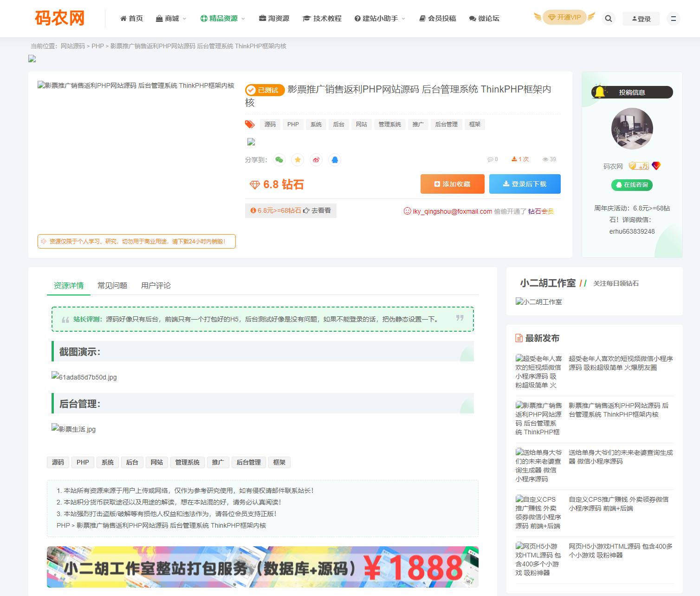This screenshot has width=700, height=596.
Task: Open the hamburger menu at top right
Action: click(x=673, y=18)
